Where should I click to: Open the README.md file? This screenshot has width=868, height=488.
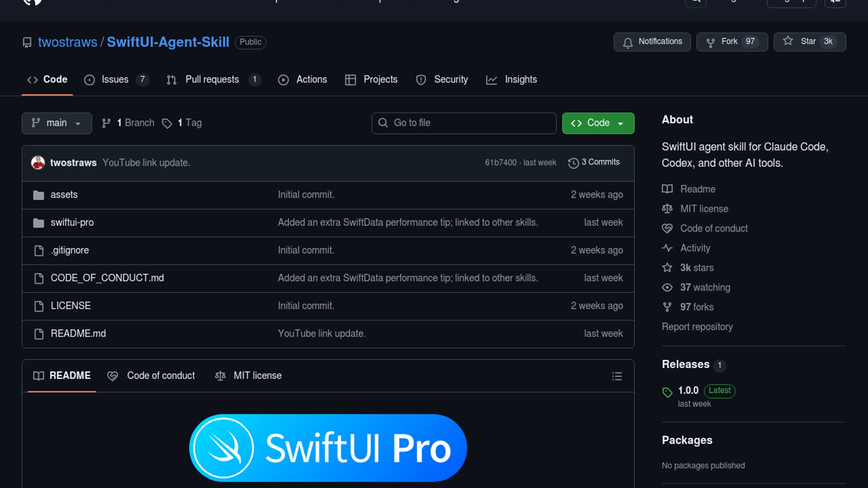click(78, 333)
